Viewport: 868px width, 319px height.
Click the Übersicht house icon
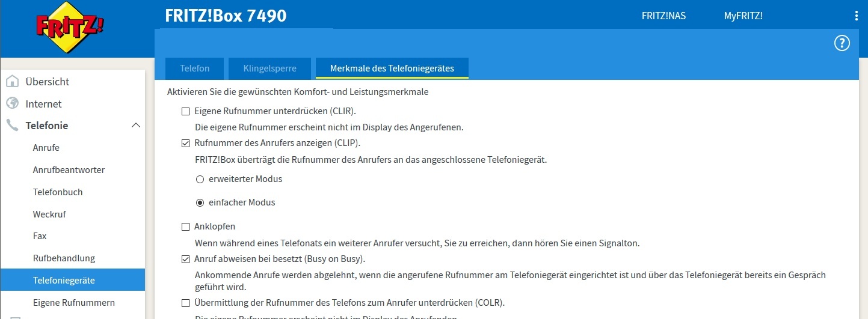click(x=13, y=81)
